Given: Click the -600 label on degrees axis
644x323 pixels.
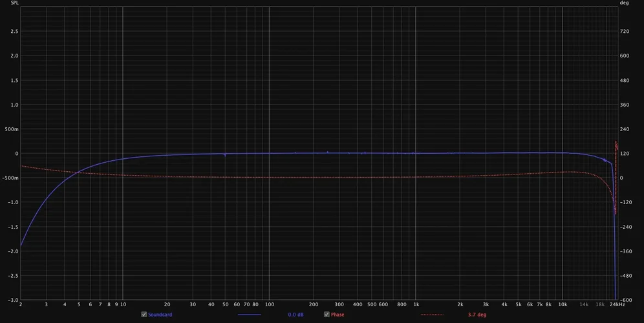Looking at the screenshot, I should (625, 300).
